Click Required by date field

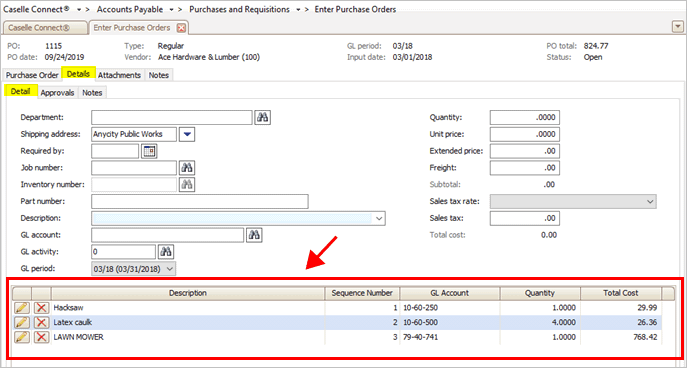115,151
